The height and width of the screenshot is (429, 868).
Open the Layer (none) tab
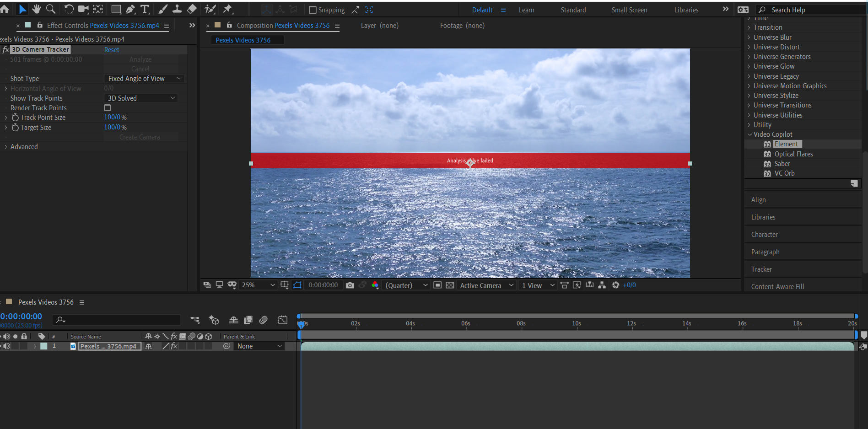click(380, 26)
